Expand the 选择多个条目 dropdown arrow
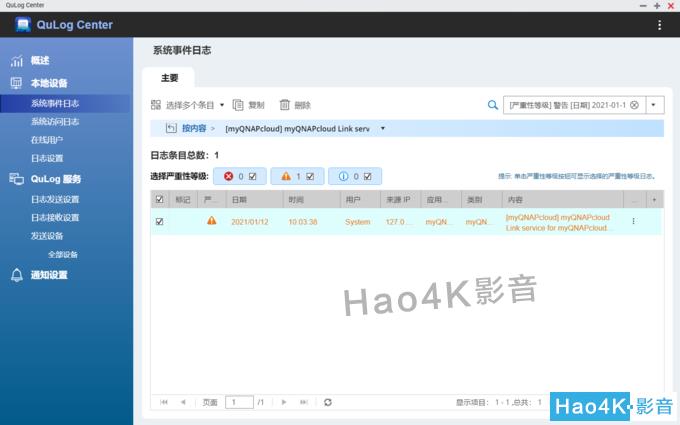This screenshot has width=680, height=425. [222, 105]
